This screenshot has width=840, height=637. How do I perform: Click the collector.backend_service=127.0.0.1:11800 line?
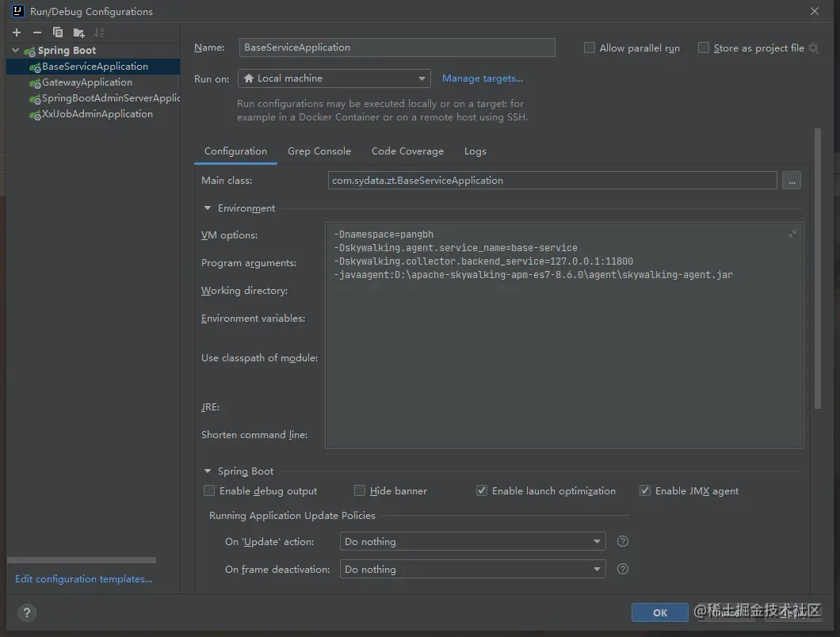[483, 261]
